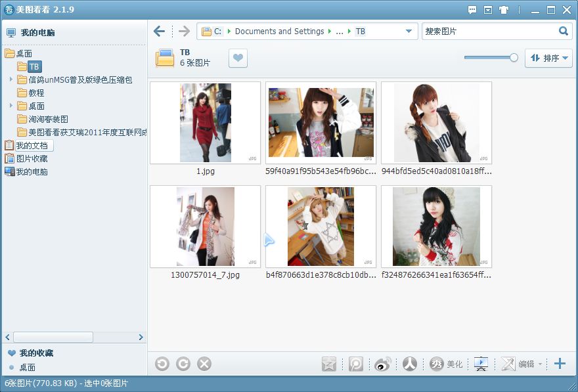The height and width of the screenshot is (392, 578).
Task: Go forward with the right arrow
Action: click(x=184, y=32)
